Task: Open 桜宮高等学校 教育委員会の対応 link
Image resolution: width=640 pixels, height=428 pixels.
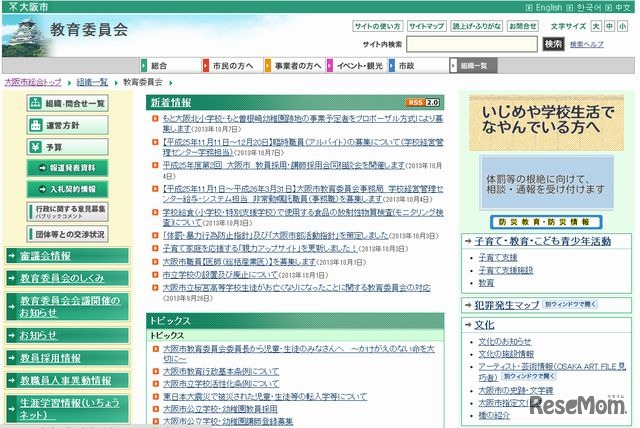Action: (x=296, y=288)
